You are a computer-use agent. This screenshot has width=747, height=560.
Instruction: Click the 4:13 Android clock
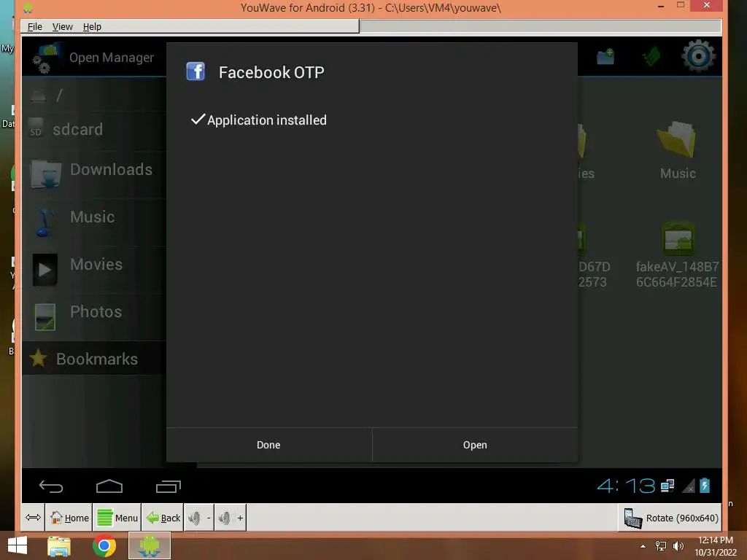[x=626, y=486]
